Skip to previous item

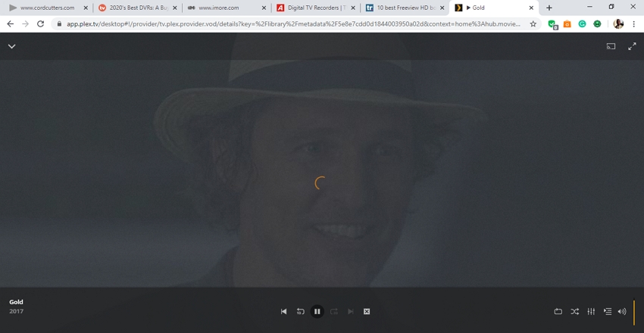(284, 311)
